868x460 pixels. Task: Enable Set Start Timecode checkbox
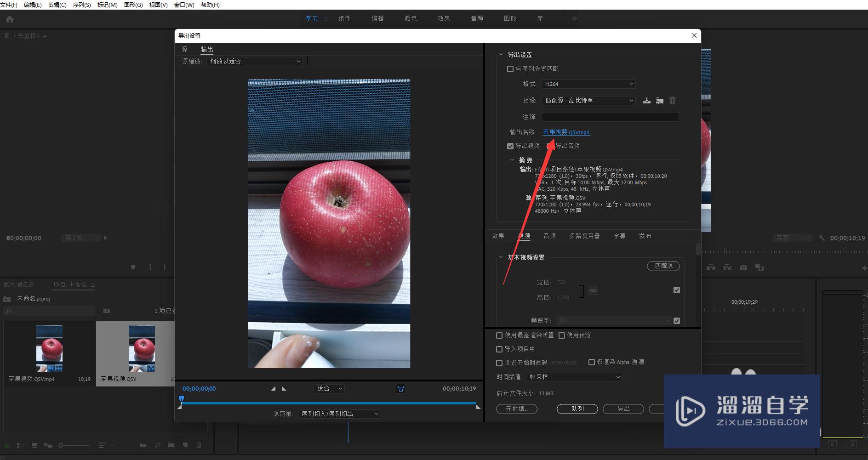(499, 363)
